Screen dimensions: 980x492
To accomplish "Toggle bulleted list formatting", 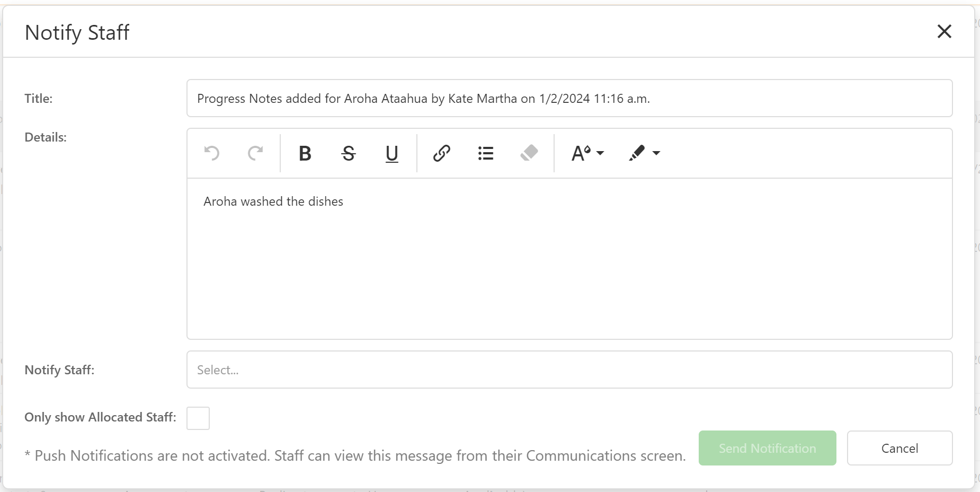I will click(485, 153).
